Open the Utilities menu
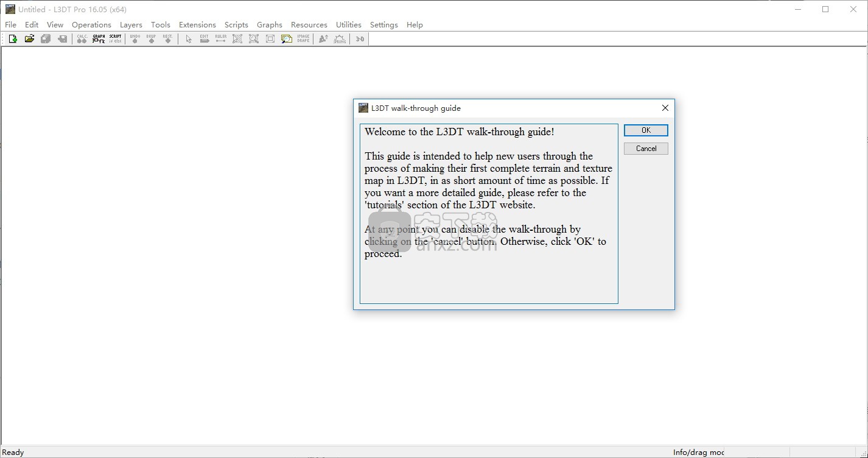This screenshot has height=458, width=868. coord(349,25)
